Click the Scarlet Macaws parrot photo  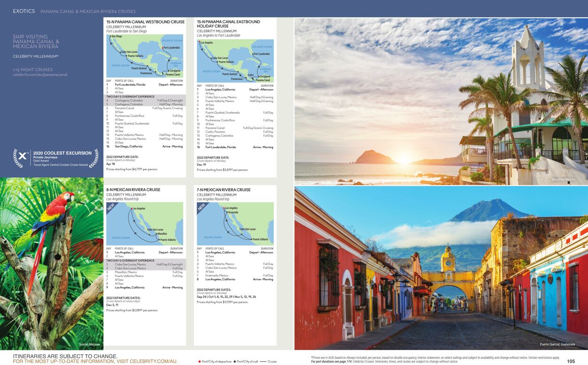pos(51,263)
